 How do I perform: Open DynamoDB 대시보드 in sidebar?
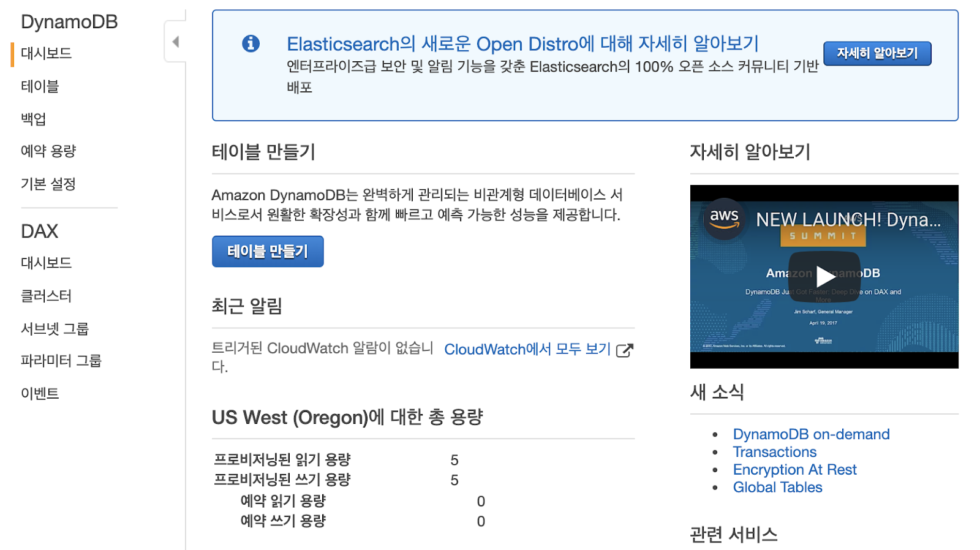(x=47, y=53)
